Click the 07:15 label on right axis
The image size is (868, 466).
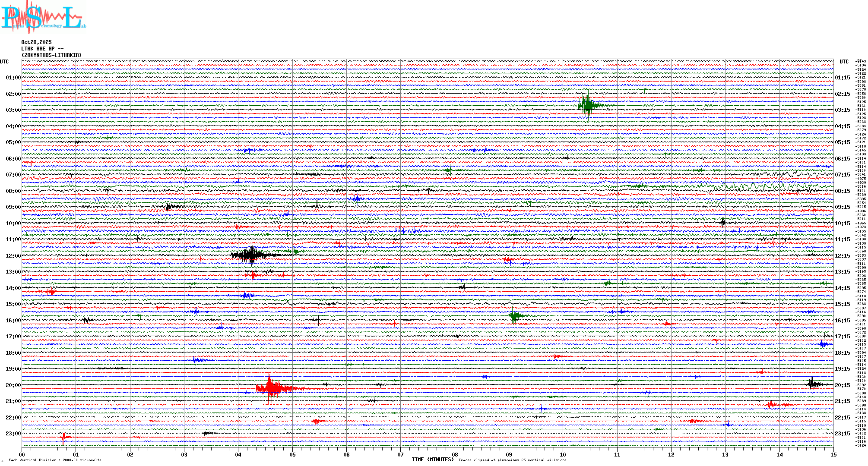pyautogui.click(x=842, y=175)
